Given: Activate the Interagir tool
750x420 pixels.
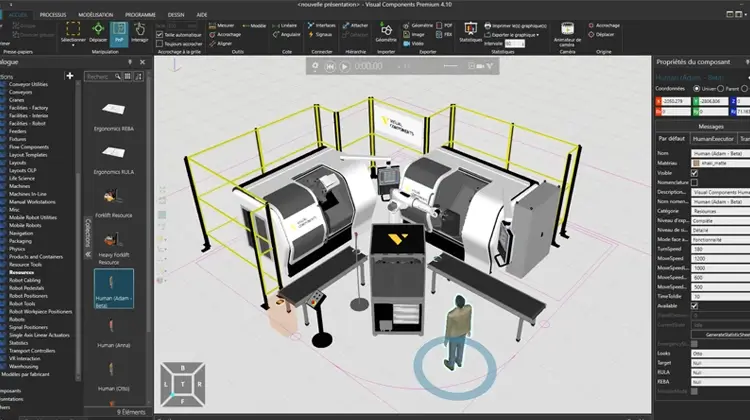Looking at the screenshot, I should point(140,32).
